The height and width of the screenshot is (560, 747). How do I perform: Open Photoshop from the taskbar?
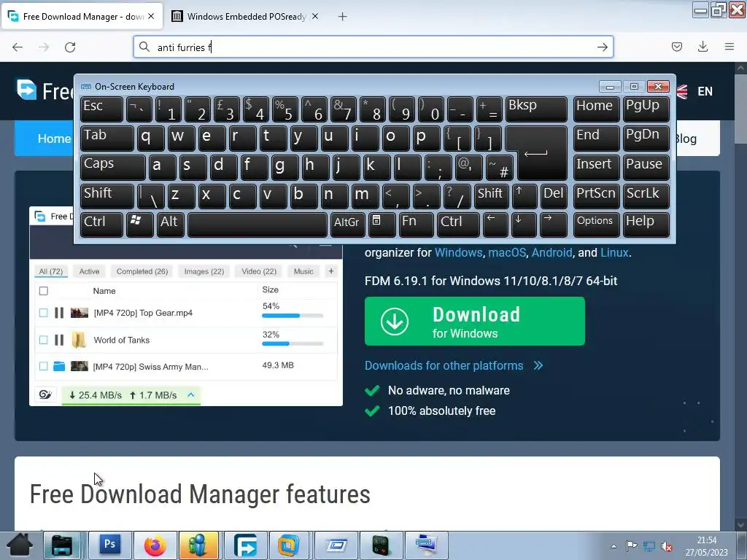tap(110, 545)
